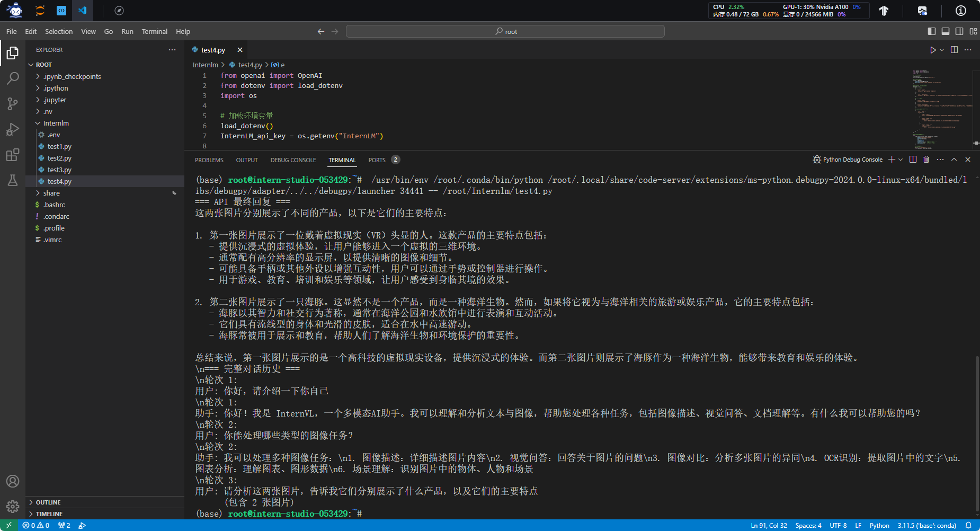Open terminal panel ellipsis menu
980x531 pixels.
940,160
